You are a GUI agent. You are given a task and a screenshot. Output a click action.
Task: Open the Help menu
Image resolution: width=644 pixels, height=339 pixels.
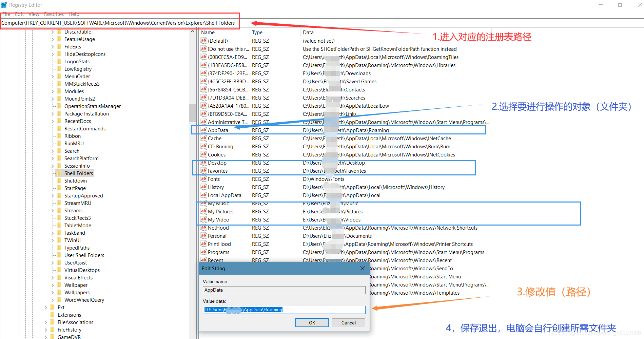(74, 14)
